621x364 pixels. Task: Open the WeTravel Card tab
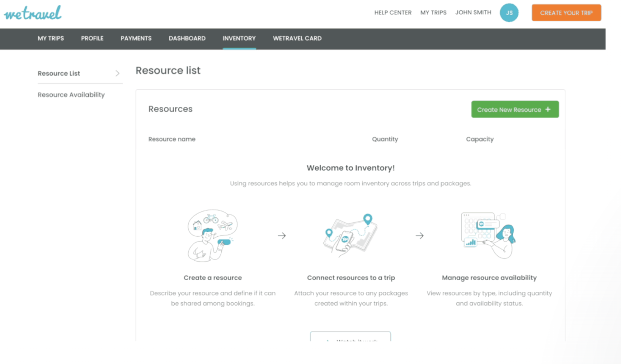click(297, 39)
